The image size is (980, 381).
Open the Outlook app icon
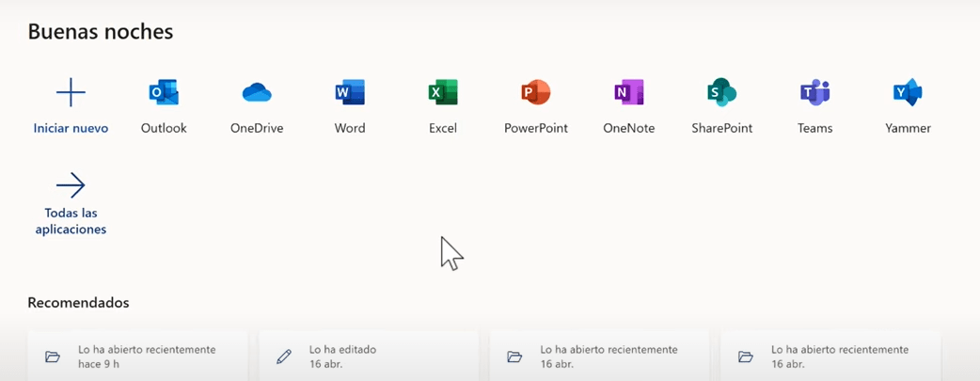point(164,92)
